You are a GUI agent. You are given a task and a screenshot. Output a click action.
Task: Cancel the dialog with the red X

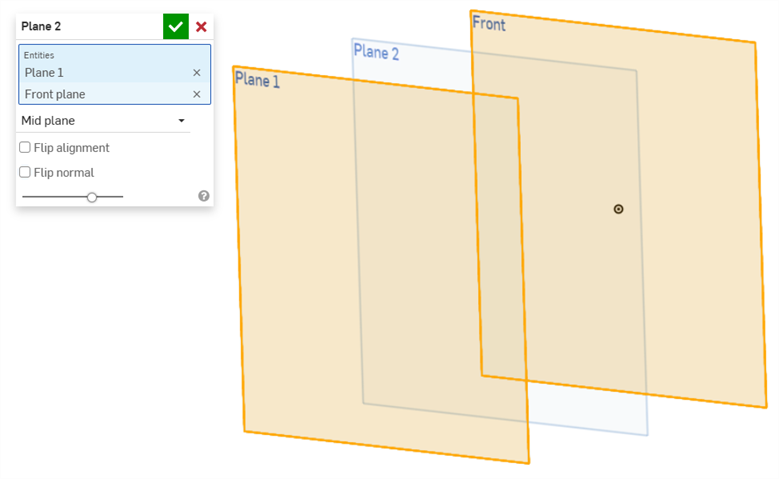pyautogui.click(x=201, y=27)
